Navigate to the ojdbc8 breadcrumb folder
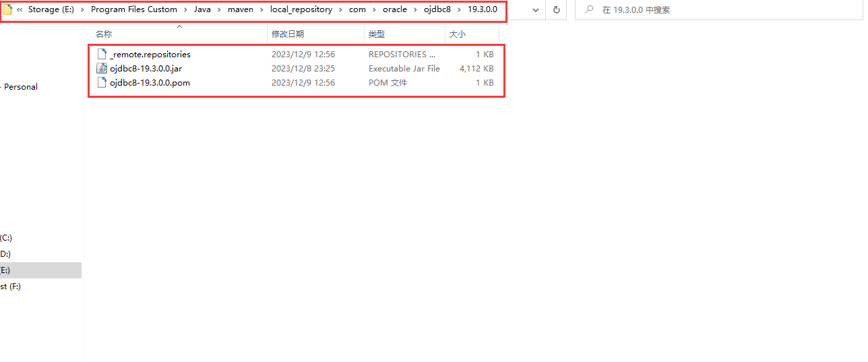Screen dimensions: 868x362 [x=437, y=9]
